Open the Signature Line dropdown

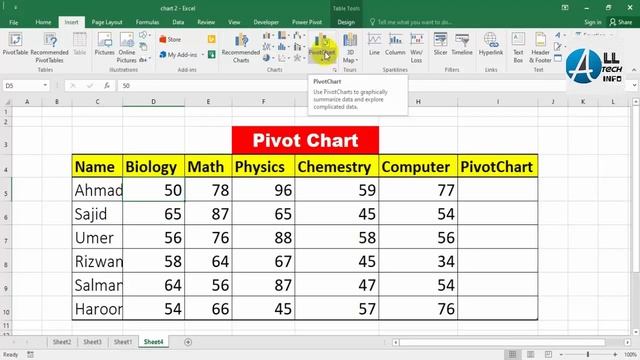pyautogui.click(x=560, y=47)
